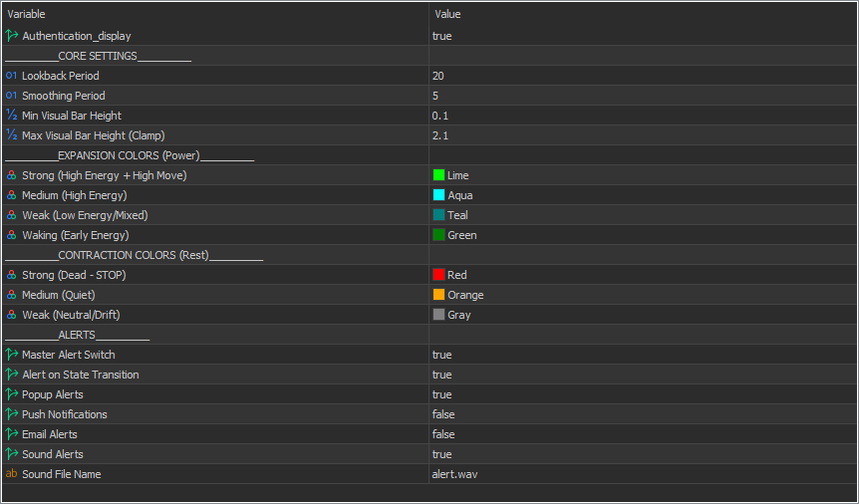Click the Max Visual Bar Height double icon
Image resolution: width=859 pixels, height=504 pixels.
point(12,135)
